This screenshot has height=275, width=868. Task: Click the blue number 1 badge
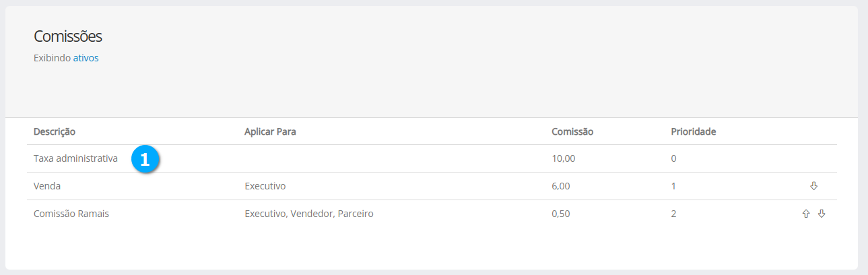(x=145, y=159)
